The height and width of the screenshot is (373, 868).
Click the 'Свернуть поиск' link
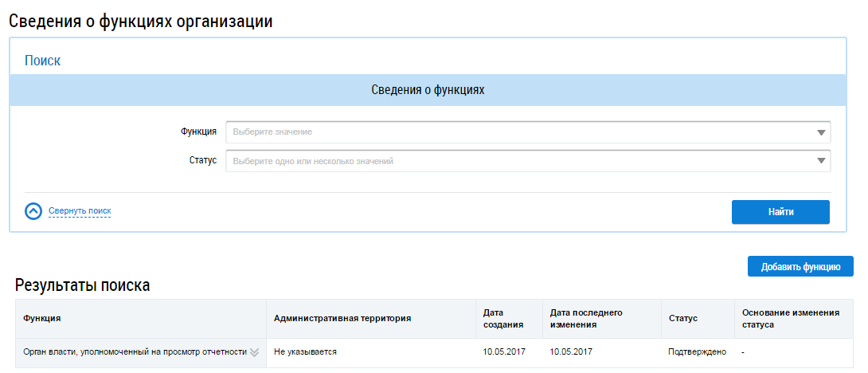point(80,211)
